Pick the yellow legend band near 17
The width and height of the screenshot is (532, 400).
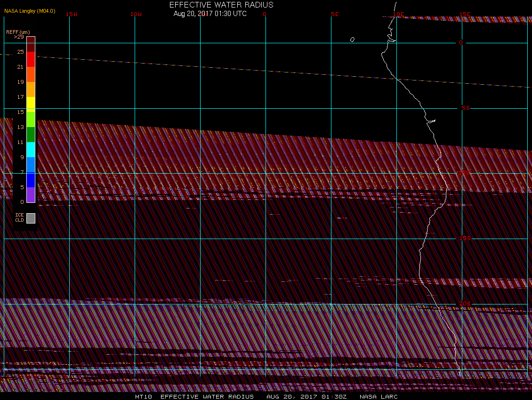pos(31,103)
